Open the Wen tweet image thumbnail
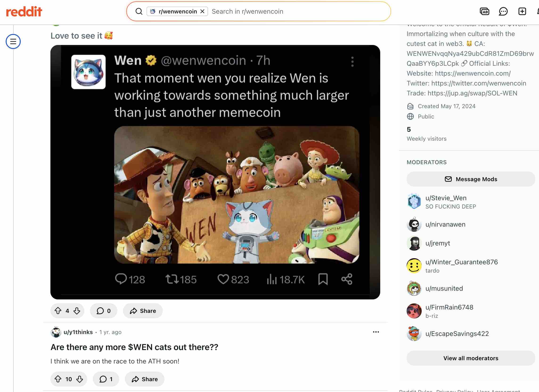Viewport: 539px width, 392px height. click(x=215, y=172)
